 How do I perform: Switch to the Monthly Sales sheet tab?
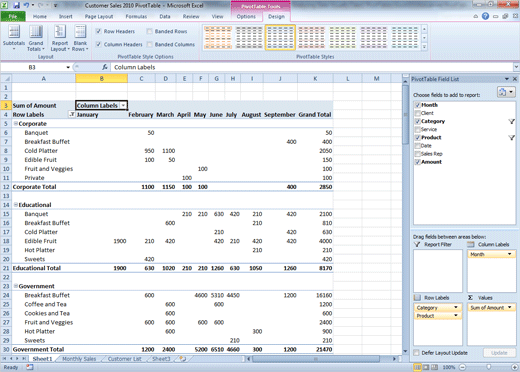[79, 359]
